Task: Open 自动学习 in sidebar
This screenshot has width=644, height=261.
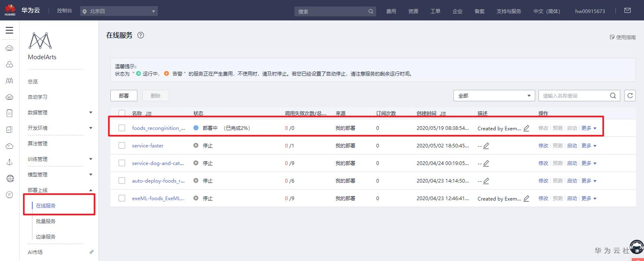Action: tap(38, 97)
